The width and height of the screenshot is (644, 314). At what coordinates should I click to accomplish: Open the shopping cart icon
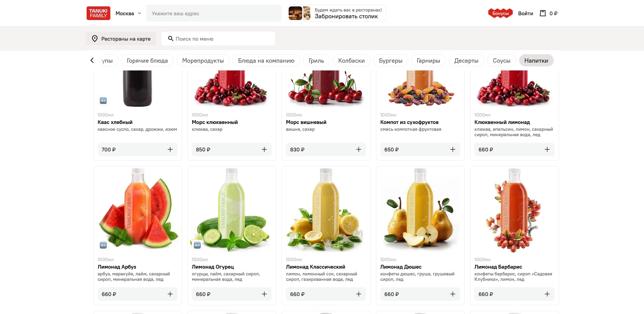click(x=543, y=13)
